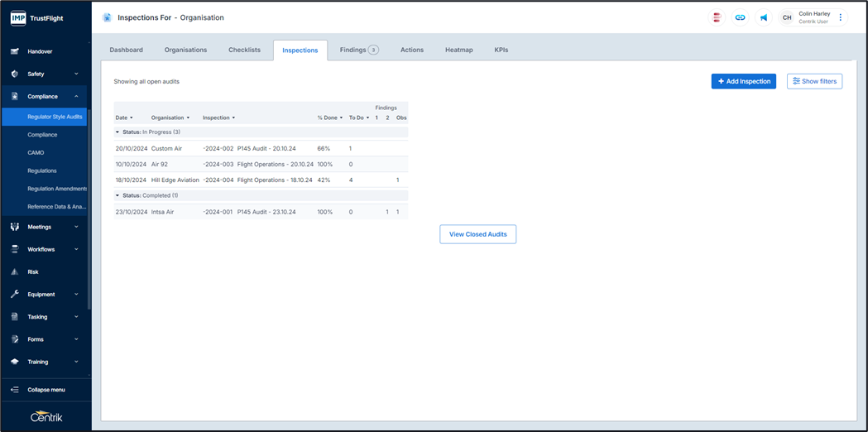Screen dimensions: 868x432
Task: Collapse the sidebar menu
Action: 46,390
